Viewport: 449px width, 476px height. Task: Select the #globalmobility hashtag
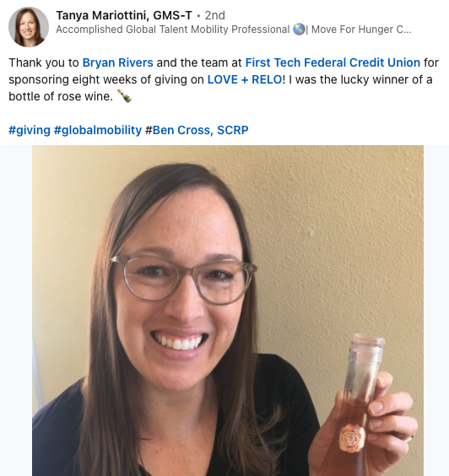[x=98, y=130]
